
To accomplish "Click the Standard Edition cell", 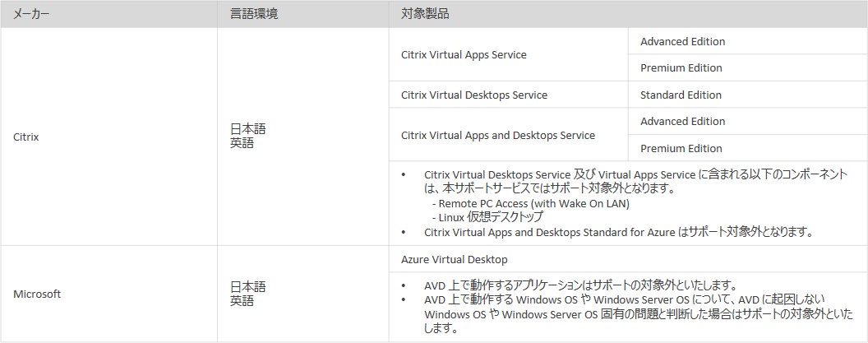I will pos(681,95).
